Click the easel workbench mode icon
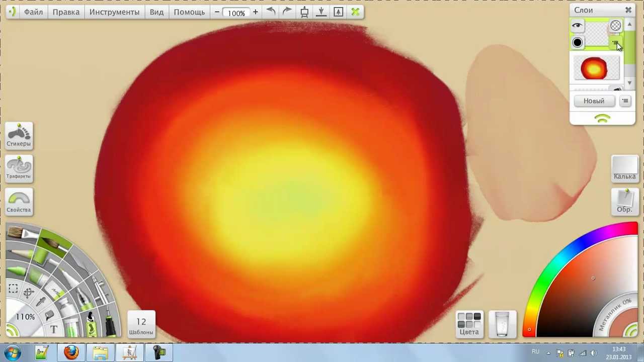644x362 pixels. click(x=304, y=12)
